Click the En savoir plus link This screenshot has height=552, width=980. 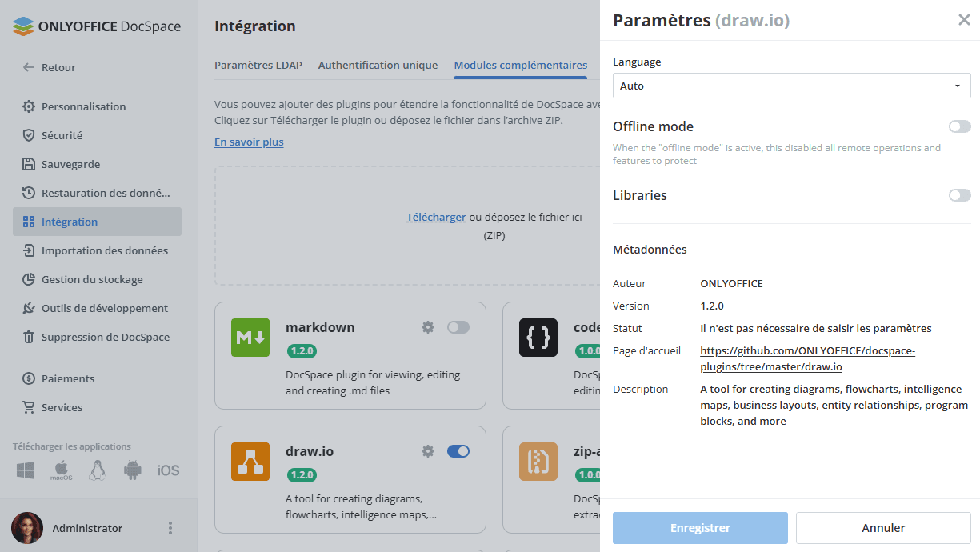(x=249, y=142)
